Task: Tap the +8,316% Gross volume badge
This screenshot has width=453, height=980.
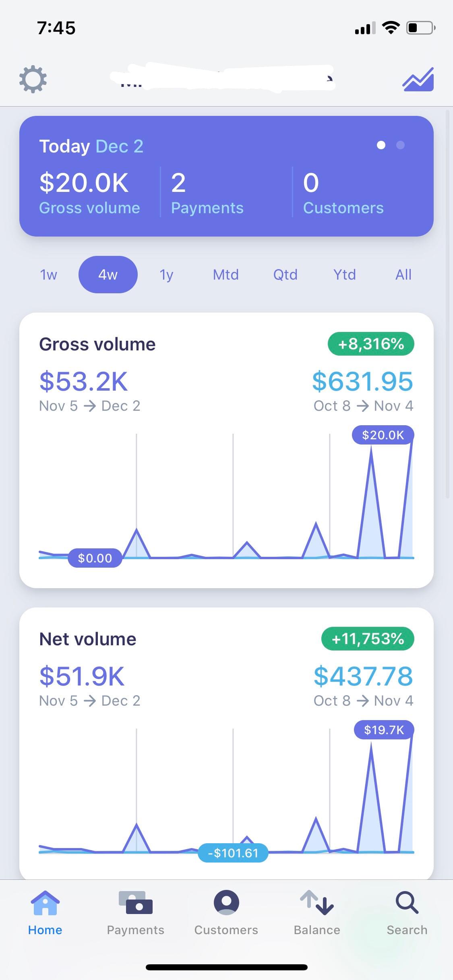Action: [x=371, y=344]
